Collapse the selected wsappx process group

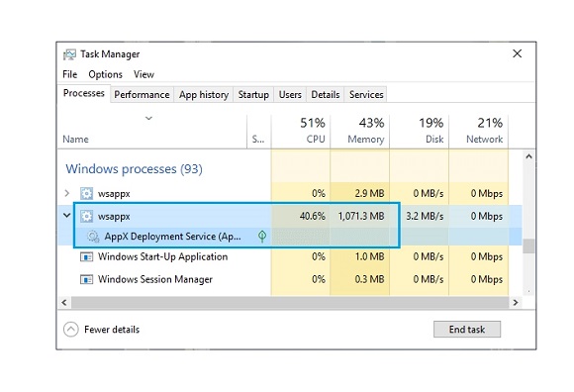point(67,215)
